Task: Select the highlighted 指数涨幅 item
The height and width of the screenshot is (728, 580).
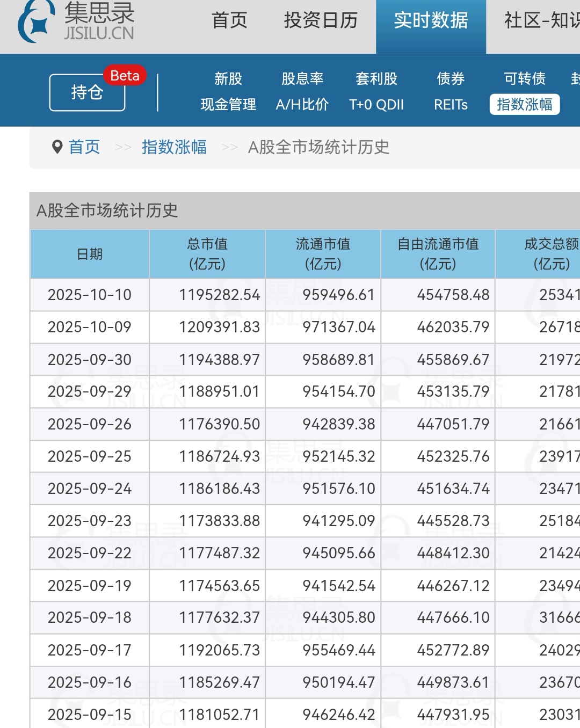Action: tap(525, 104)
